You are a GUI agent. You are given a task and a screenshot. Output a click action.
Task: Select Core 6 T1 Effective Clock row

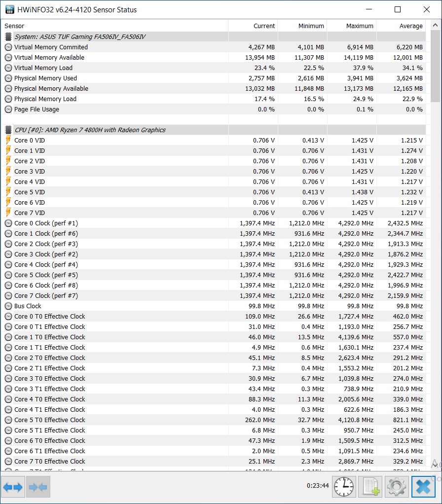(215, 451)
